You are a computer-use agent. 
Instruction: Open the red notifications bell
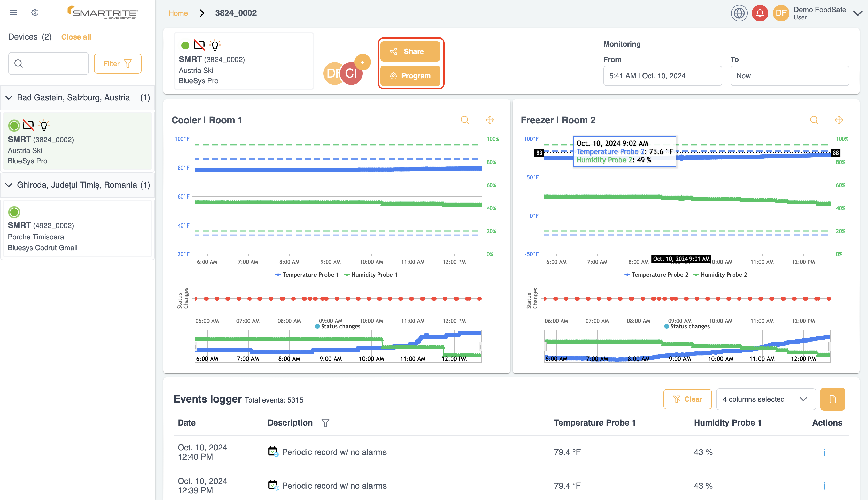[760, 13]
